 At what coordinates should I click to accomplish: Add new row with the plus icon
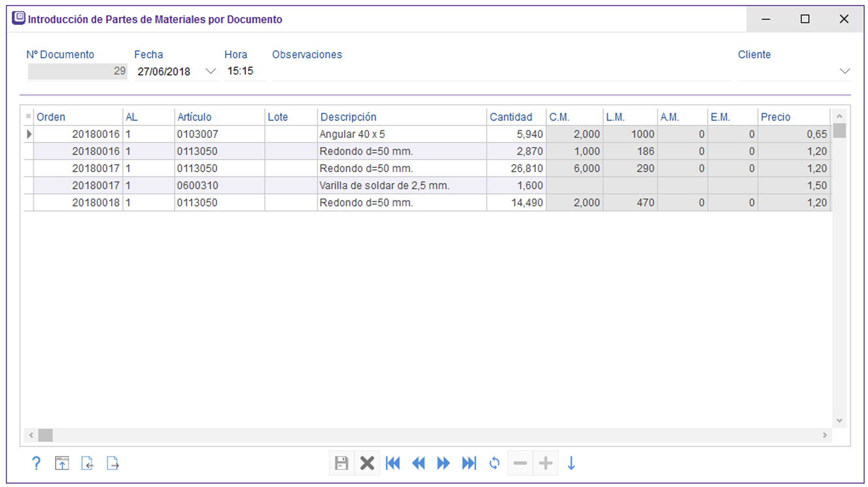coord(546,463)
